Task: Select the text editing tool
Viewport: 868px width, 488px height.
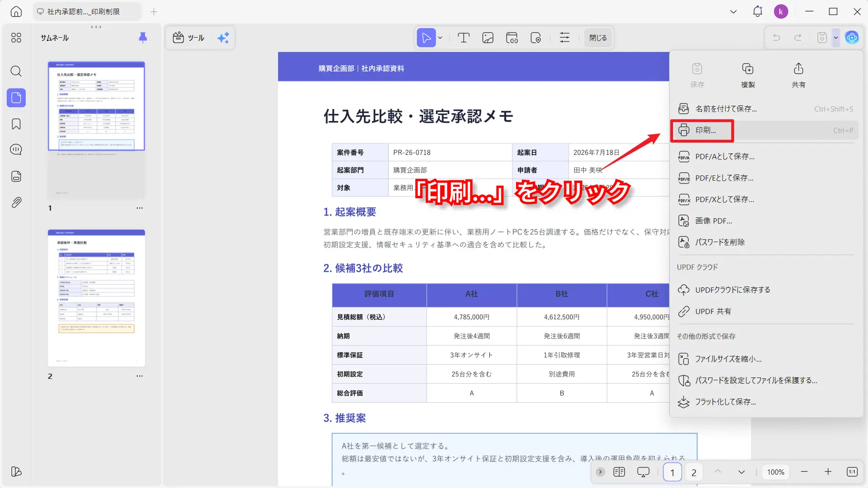Action: (464, 38)
